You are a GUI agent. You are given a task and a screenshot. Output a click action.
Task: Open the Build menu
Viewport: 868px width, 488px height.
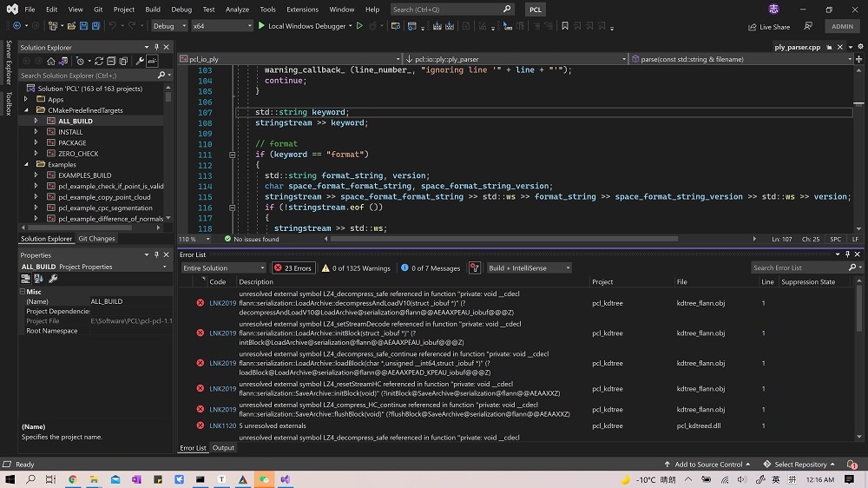[x=153, y=10]
